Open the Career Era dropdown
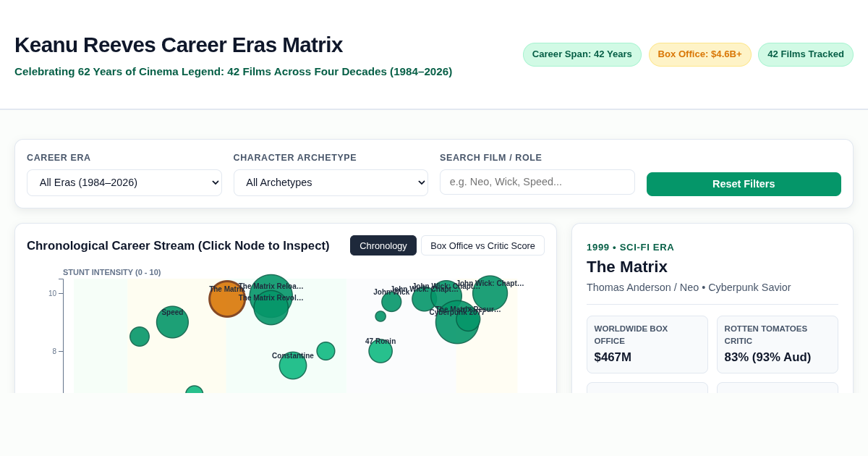The image size is (868, 456). (x=124, y=182)
